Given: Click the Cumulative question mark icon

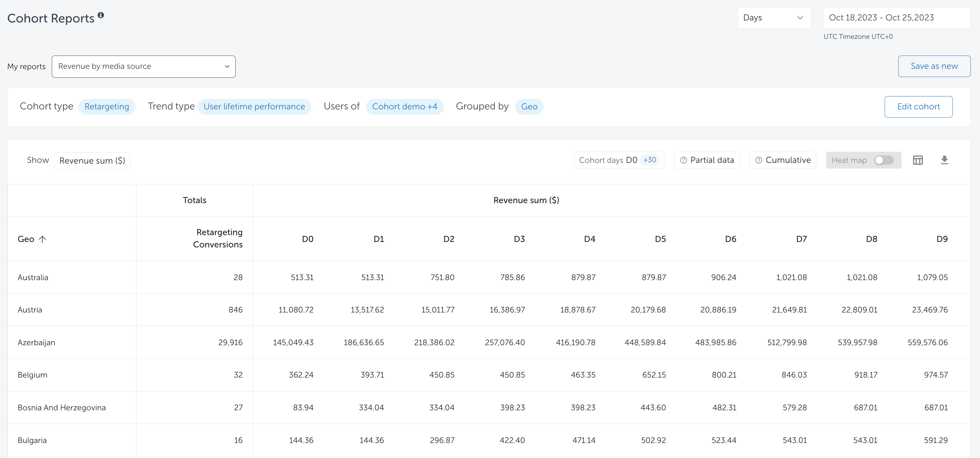Looking at the screenshot, I should 759,160.
